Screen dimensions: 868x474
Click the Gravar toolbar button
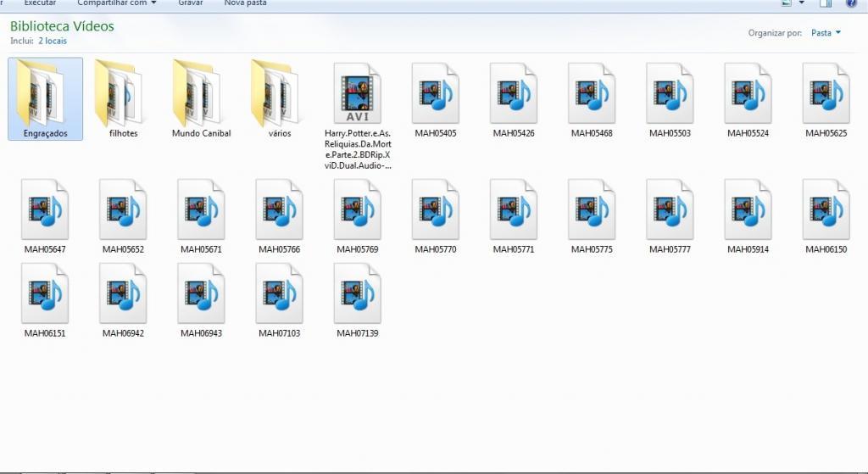(x=191, y=3)
